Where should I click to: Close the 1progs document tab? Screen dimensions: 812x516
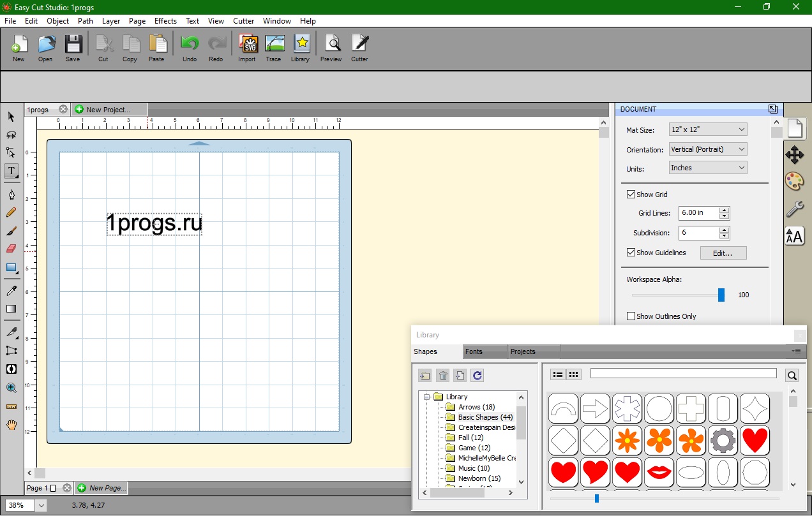pos(63,110)
